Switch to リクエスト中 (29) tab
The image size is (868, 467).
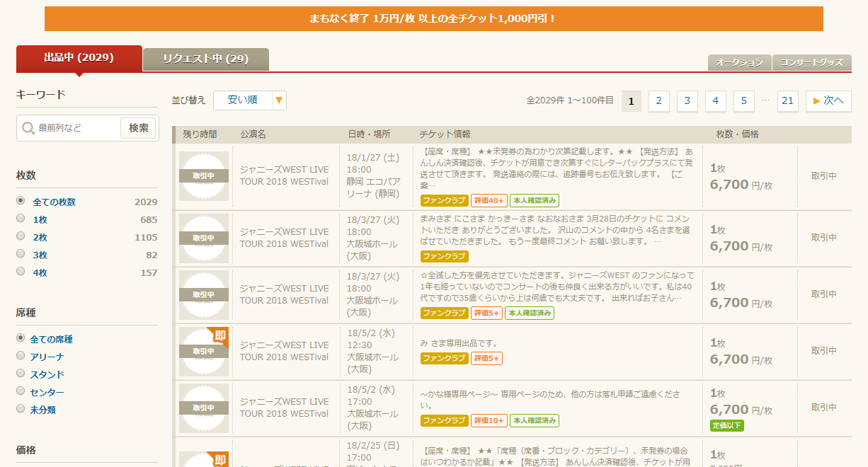(205, 59)
